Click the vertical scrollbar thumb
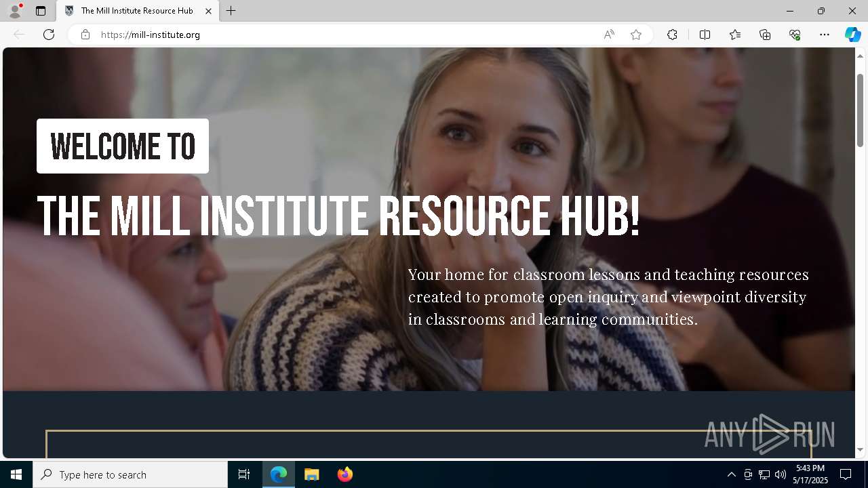 pyautogui.click(x=860, y=110)
